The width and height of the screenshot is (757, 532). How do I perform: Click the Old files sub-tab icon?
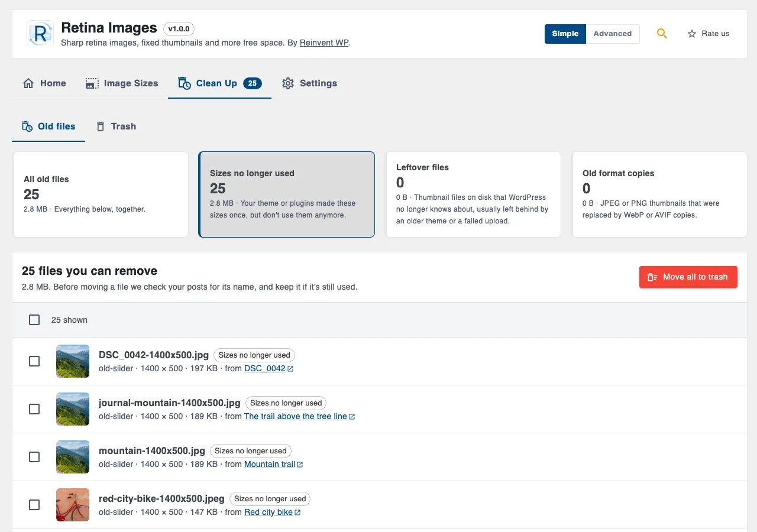pyautogui.click(x=27, y=126)
